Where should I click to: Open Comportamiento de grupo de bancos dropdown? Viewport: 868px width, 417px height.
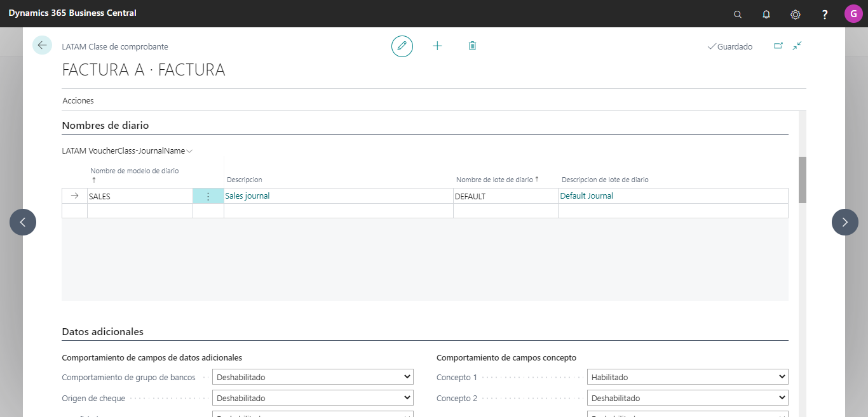point(313,377)
